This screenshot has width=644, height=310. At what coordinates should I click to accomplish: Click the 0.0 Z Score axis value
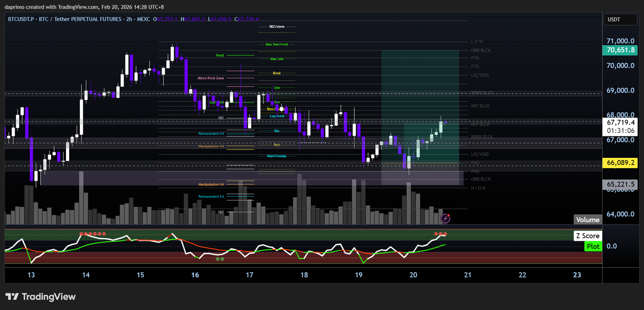611,246
